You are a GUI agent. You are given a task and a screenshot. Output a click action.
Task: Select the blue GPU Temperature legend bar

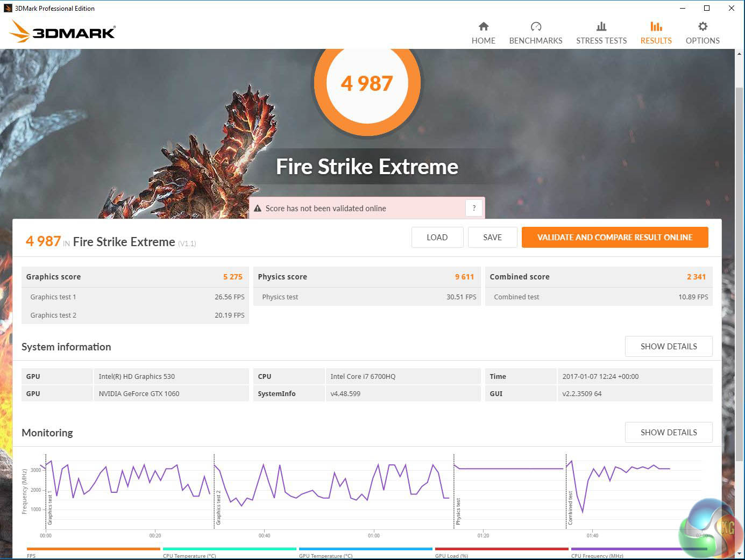tap(366, 549)
